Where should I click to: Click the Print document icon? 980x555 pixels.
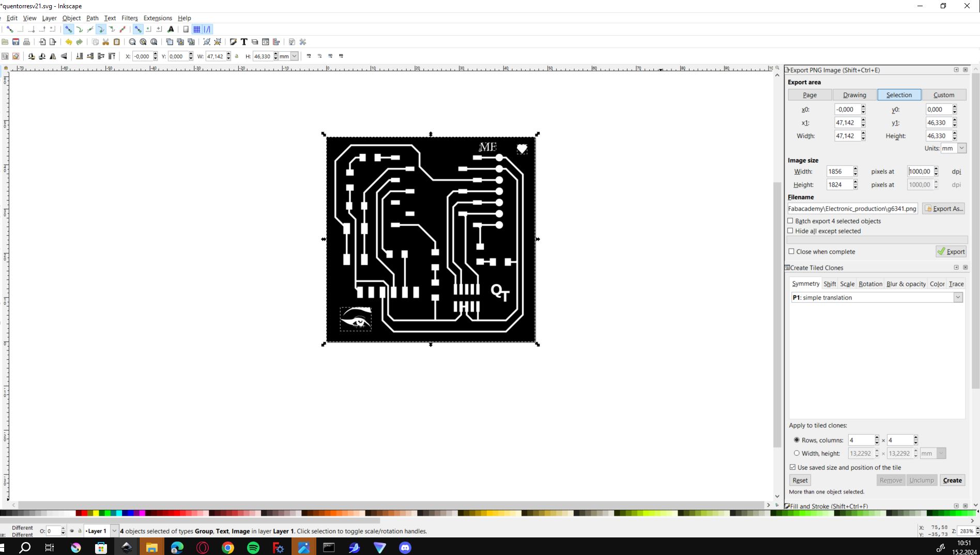tap(27, 42)
